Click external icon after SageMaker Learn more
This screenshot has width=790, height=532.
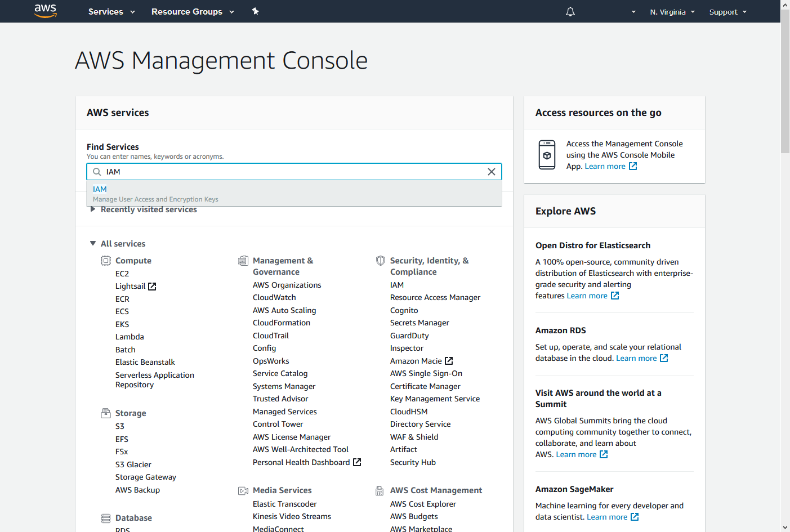tap(635, 517)
